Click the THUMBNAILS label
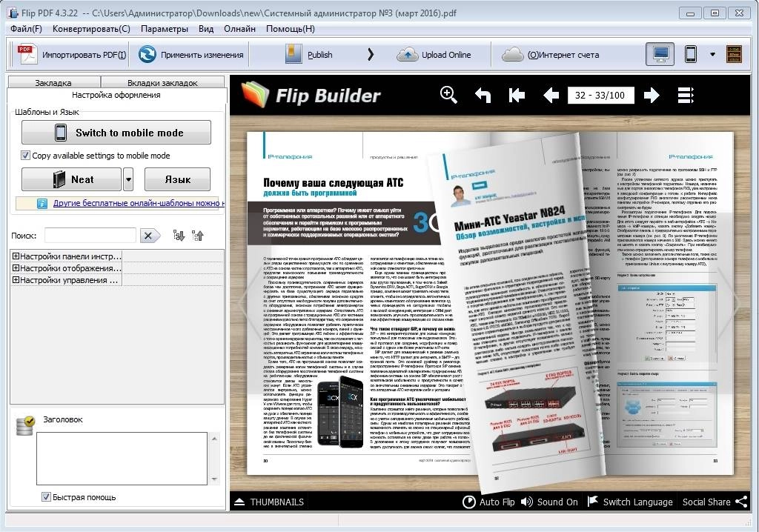The image size is (759, 532). [277, 502]
